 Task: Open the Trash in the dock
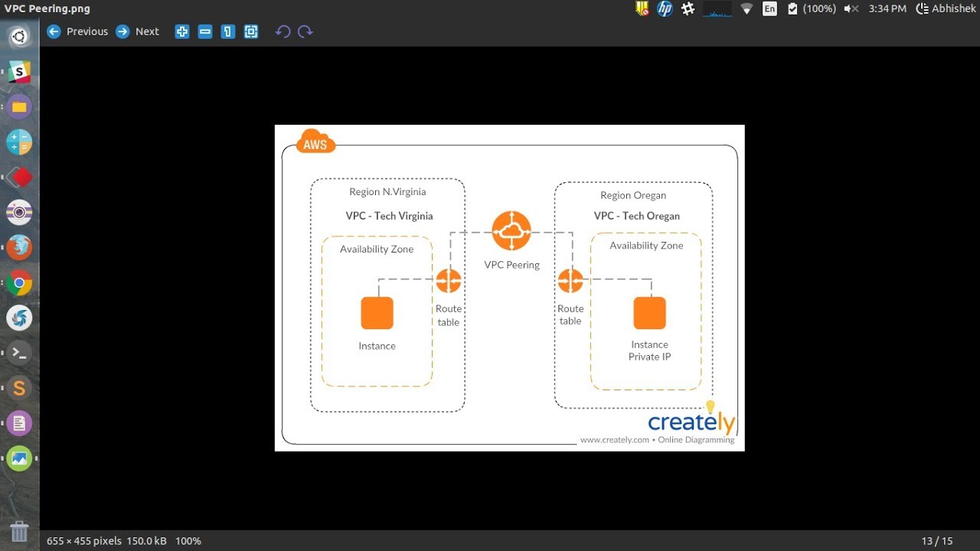click(19, 531)
